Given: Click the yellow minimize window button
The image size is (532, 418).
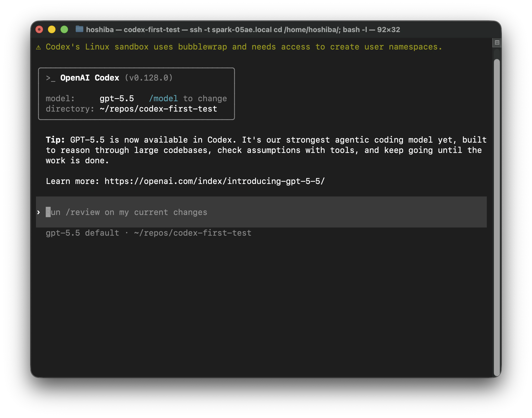Looking at the screenshot, I should [52, 29].
